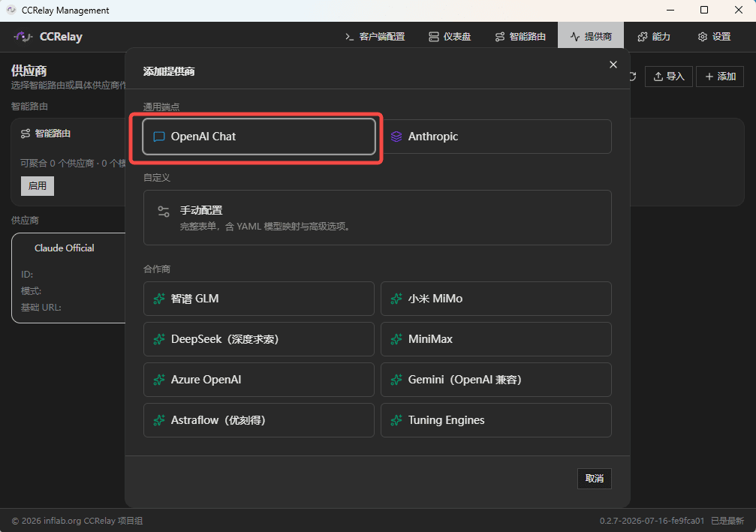The image size is (756, 532).
Task: Cancel with the 取消 button
Action: 595,479
